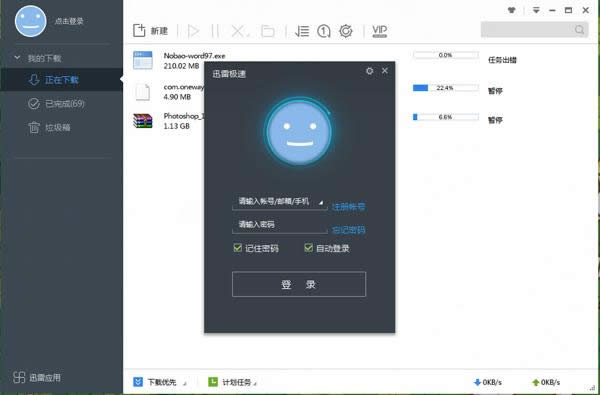Image resolution: width=600 pixels, height=395 pixels.
Task: Delete task with the X toolbar icon
Action: [x=239, y=31]
